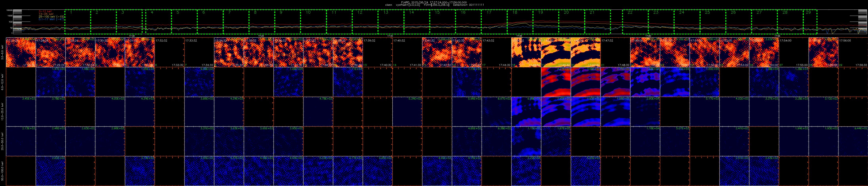Open the 3-6 keV image starting 17:28:24
Screen dimensions: 868x186
pyautogui.click(x=51, y=52)
